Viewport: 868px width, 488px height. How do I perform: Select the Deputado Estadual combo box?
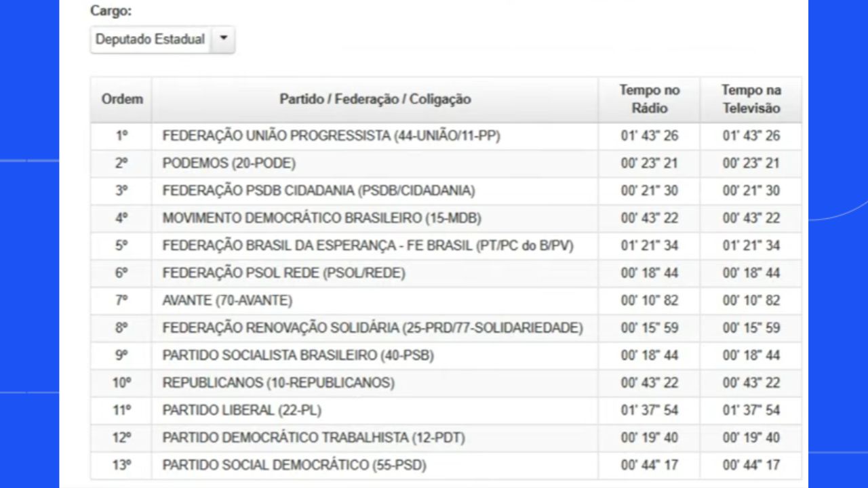tap(162, 39)
